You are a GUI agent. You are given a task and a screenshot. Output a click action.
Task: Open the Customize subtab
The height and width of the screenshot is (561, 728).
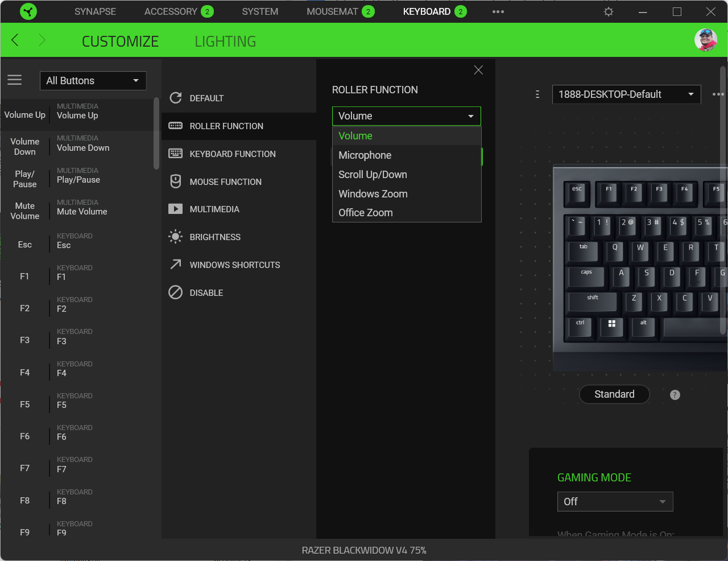coord(120,42)
